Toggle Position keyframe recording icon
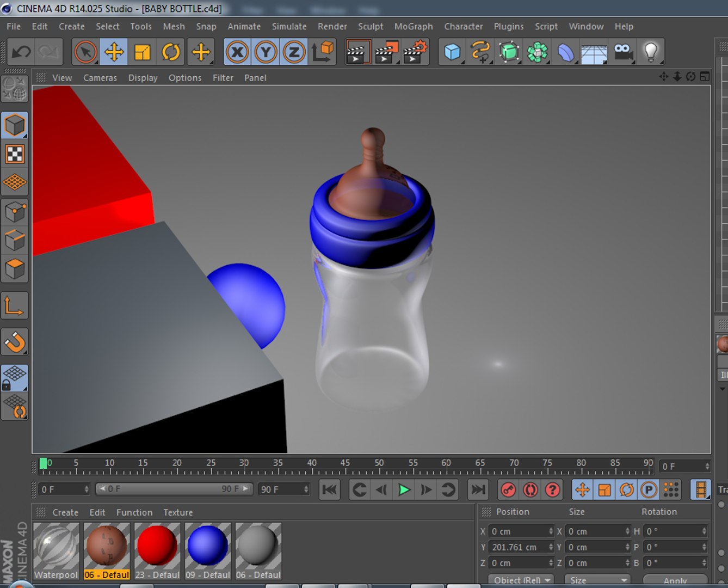Screen dimensions: 728x588 582,489
